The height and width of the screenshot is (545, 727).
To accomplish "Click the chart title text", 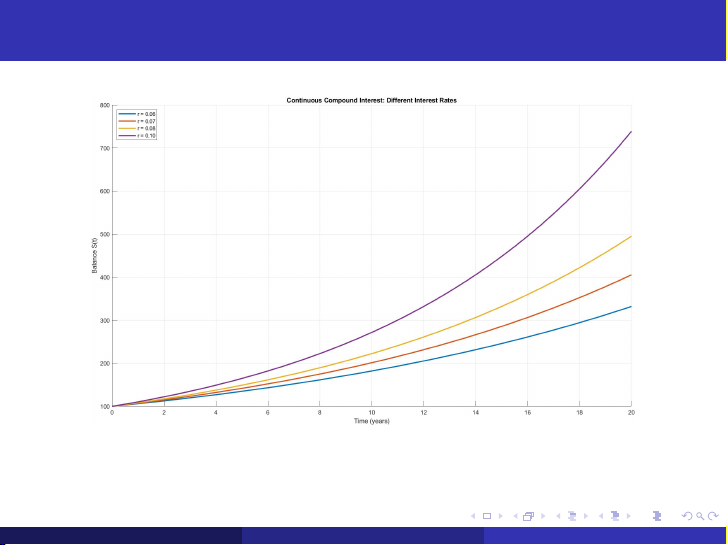I will 371,100.
